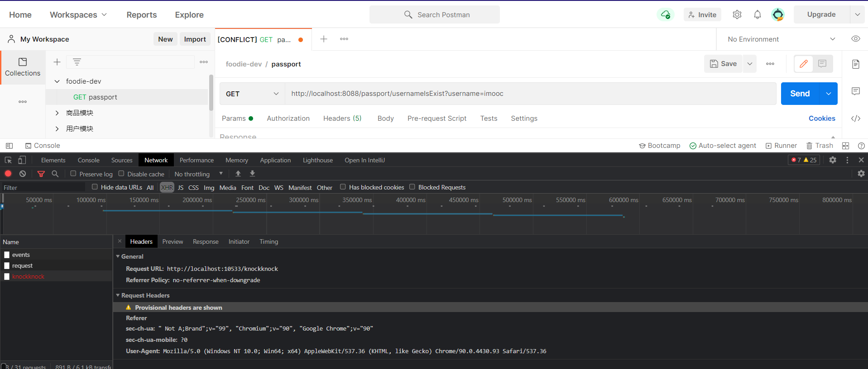Screen dimensions: 868x369
Task: Import HAR file upload arrow
Action: point(238,174)
